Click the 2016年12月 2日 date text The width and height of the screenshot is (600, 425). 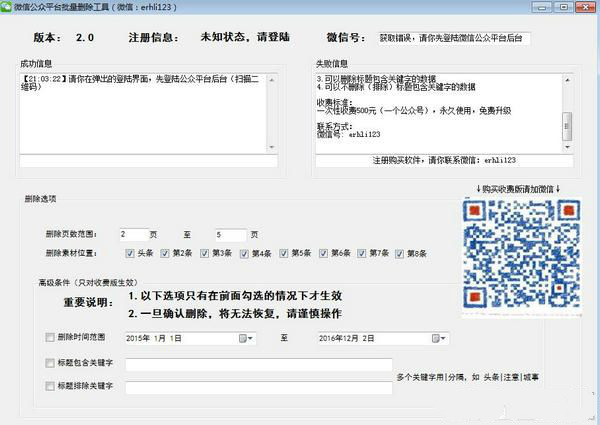click(347, 339)
